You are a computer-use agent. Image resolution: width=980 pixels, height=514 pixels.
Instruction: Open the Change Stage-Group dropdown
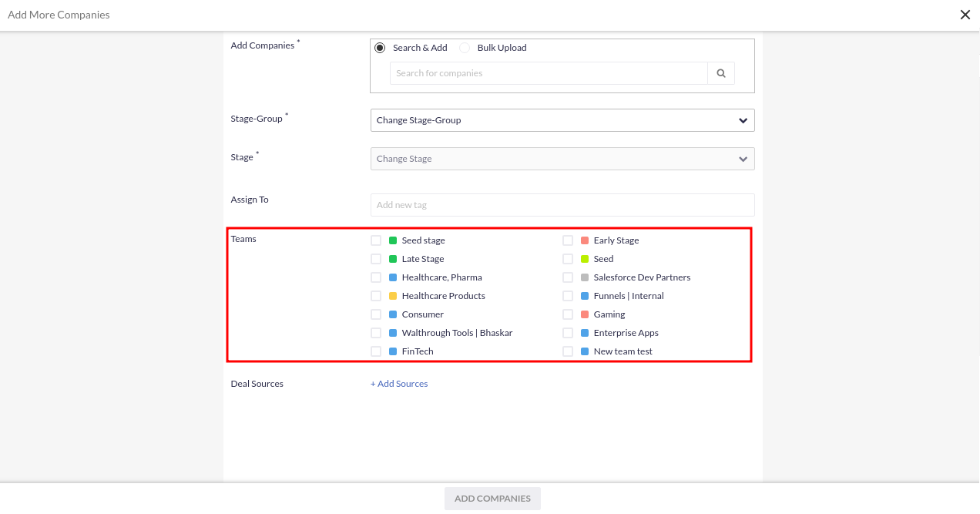pos(562,120)
